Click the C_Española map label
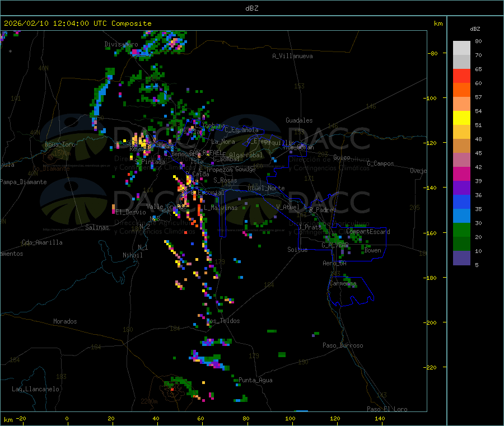 point(241,130)
